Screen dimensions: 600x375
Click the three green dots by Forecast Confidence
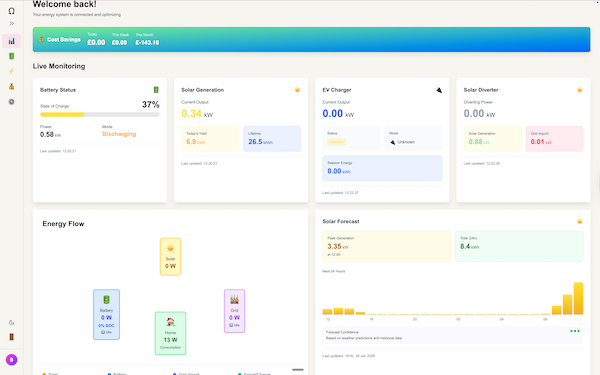click(x=575, y=331)
